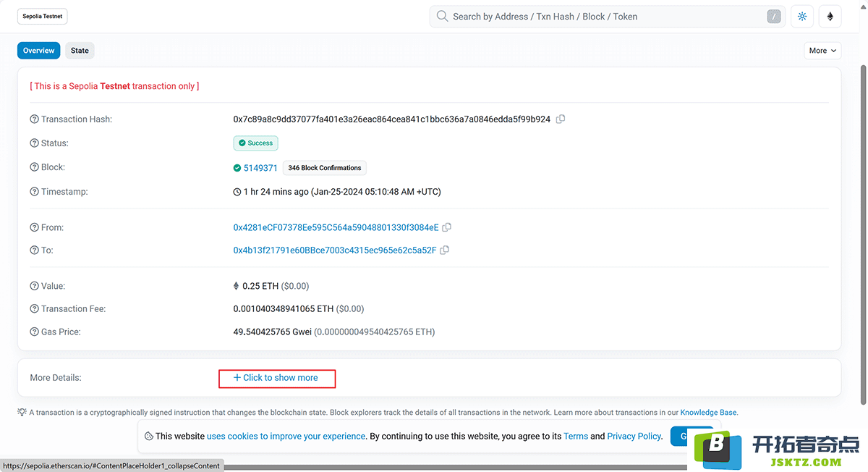The image size is (868, 472).
Task: Click help icon beside Block
Action: (x=34, y=167)
